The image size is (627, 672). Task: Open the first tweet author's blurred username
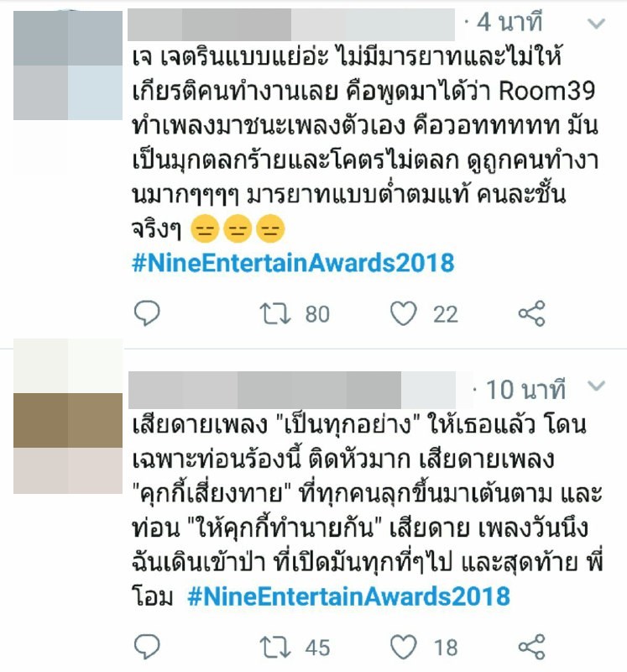click(x=291, y=24)
